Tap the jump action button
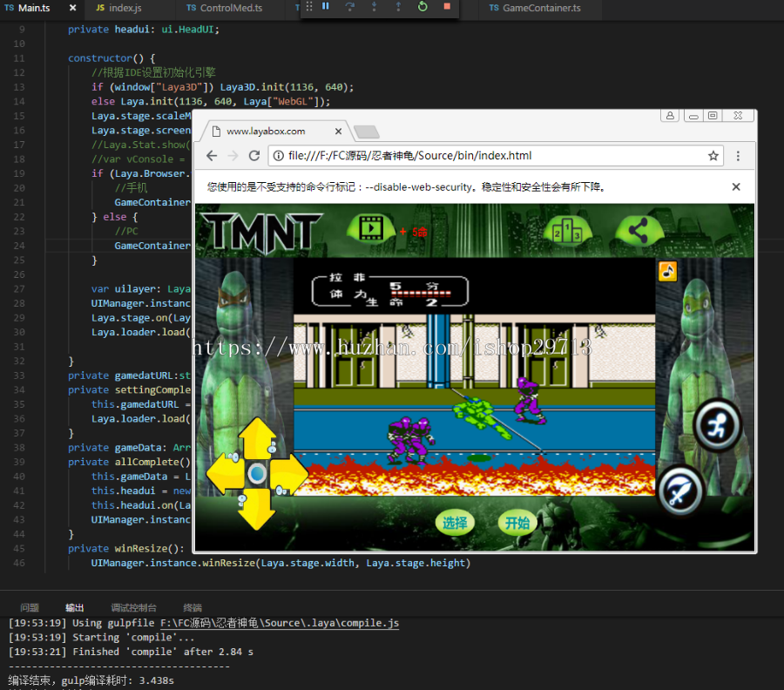 click(717, 426)
